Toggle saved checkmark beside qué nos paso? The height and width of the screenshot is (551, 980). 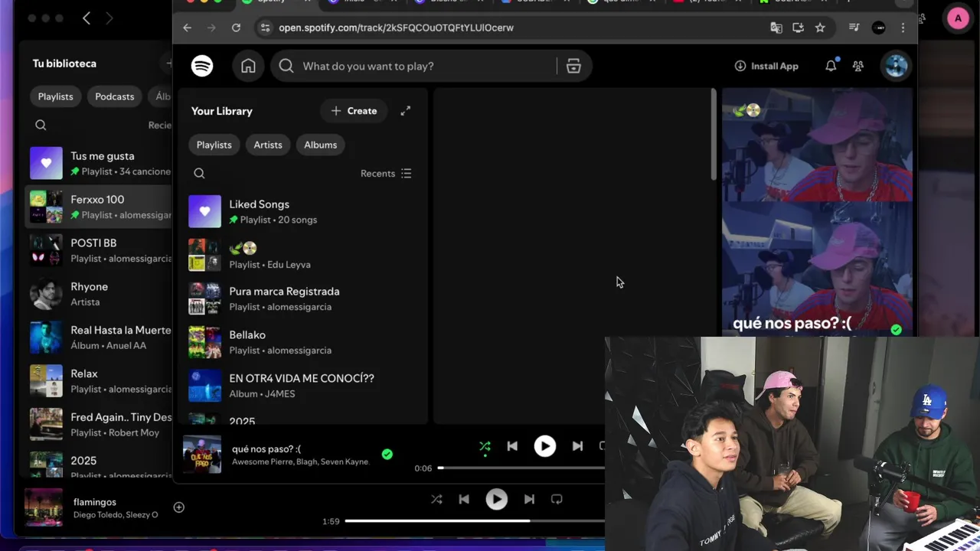click(x=387, y=454)
